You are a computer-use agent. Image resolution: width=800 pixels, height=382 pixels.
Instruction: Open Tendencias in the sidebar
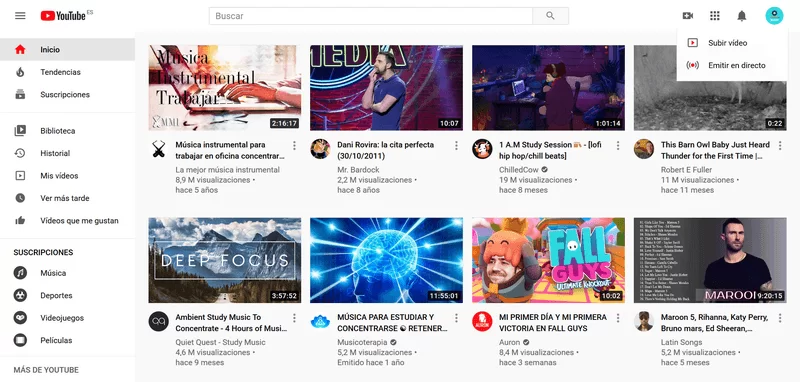pos(67,72)
